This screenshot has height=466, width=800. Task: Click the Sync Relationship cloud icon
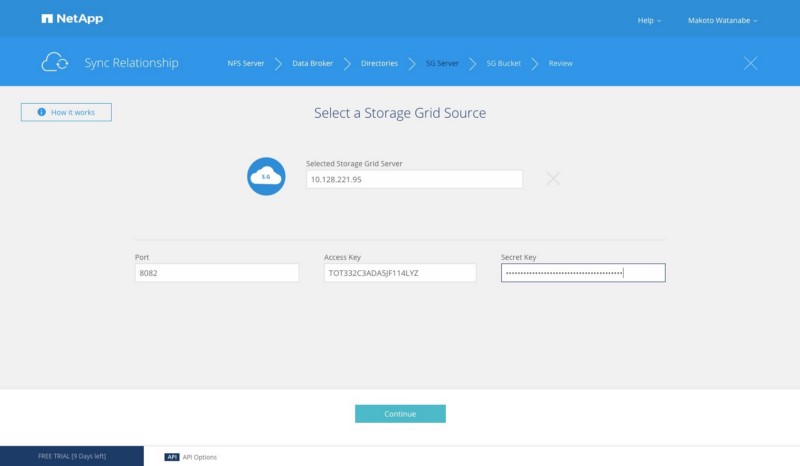[x=55, y=63]
